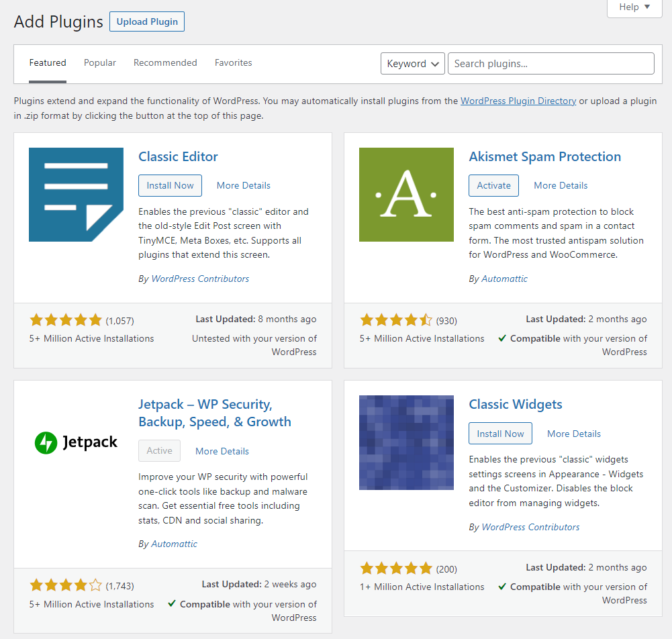
Task: Open WordPress Contributors link on Classic Widgets card
Action: [530, 527]
